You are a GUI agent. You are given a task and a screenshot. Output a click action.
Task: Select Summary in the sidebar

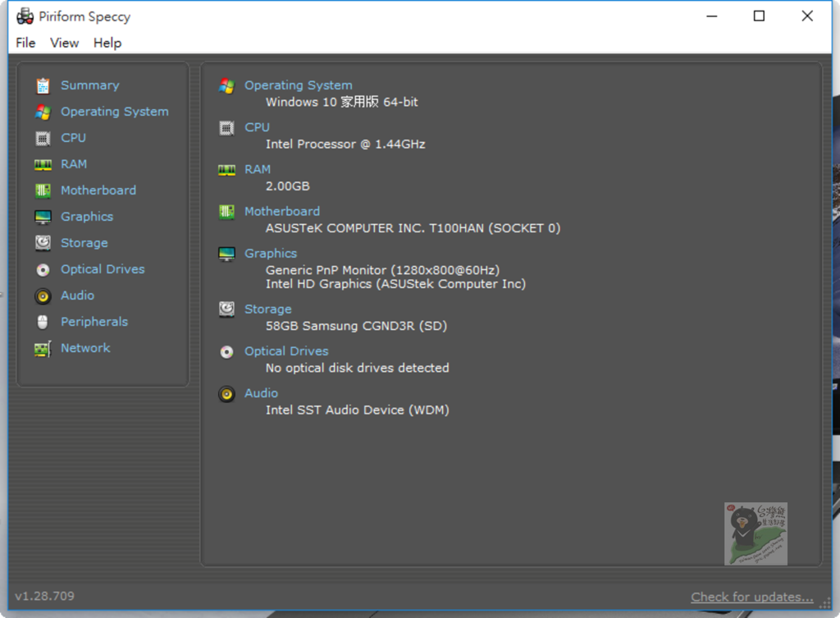click(90, 85)
